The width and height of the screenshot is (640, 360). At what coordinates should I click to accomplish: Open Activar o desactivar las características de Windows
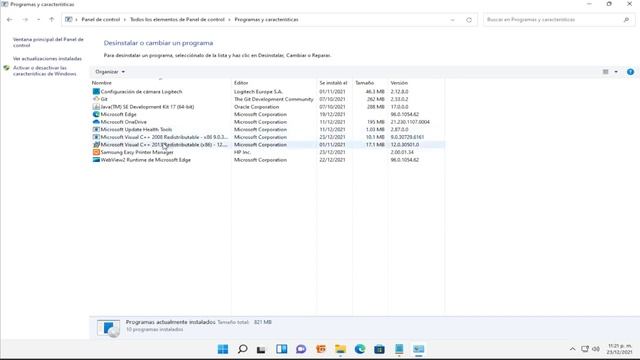click(x=44, y=71)
